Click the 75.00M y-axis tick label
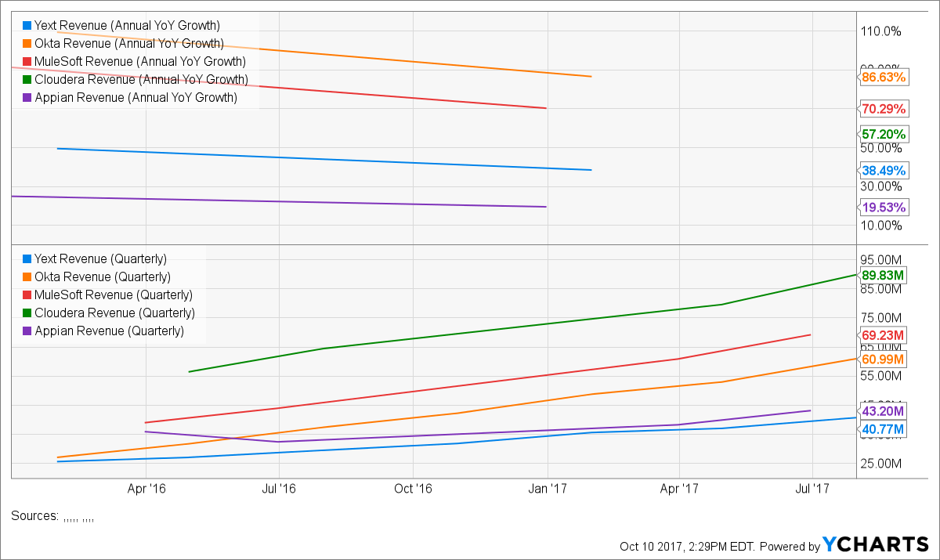The width and height of the screenshot is (940, 560). click(882, 318)
